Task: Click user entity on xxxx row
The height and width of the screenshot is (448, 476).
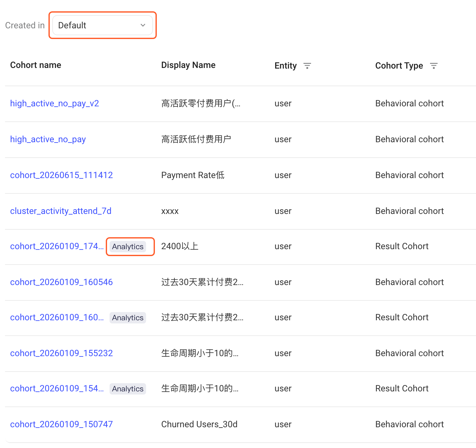Action: point(283,211)
